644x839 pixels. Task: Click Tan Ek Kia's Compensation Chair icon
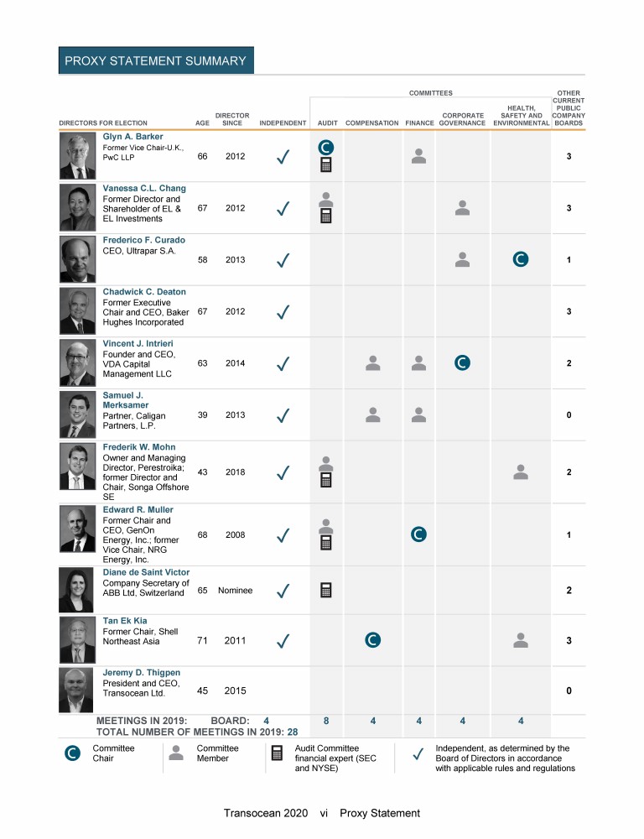(374, 641)
